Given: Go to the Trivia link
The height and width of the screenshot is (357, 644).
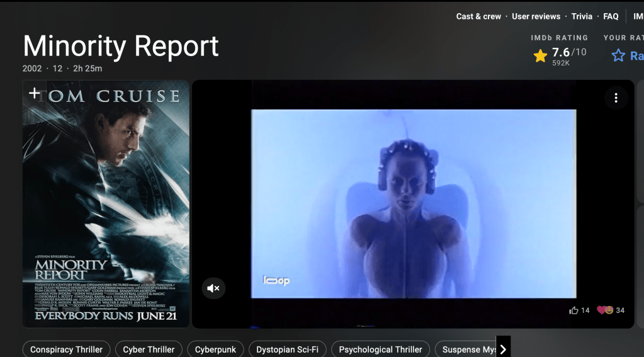Looking at the screenshot, I should (x=582, y=16).
